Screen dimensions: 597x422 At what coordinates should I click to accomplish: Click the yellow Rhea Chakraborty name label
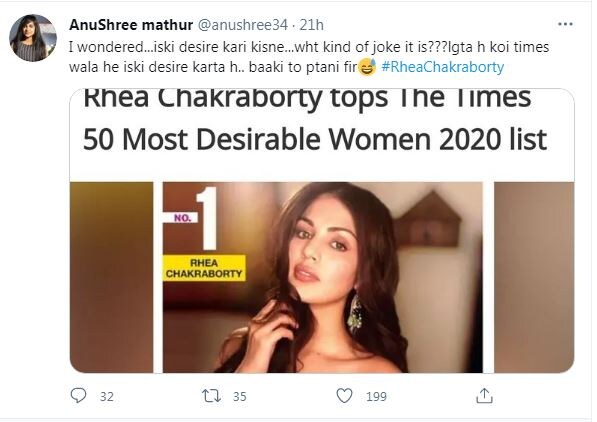204,268
